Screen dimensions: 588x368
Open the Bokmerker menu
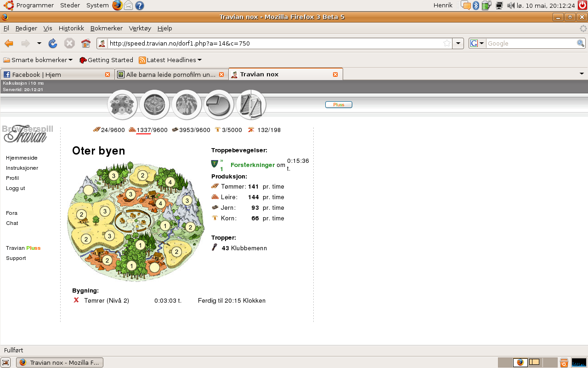[x=107, y=28]
